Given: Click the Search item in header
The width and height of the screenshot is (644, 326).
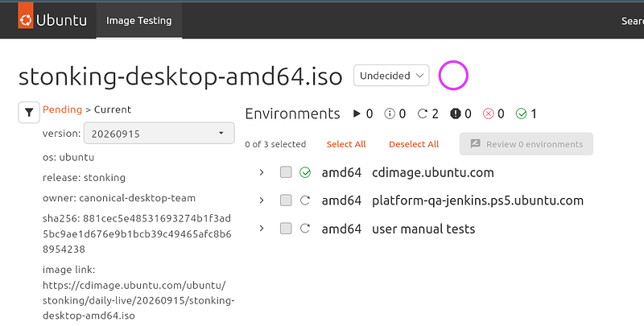Looking at the screenshot, I should [x=633, y=21].
